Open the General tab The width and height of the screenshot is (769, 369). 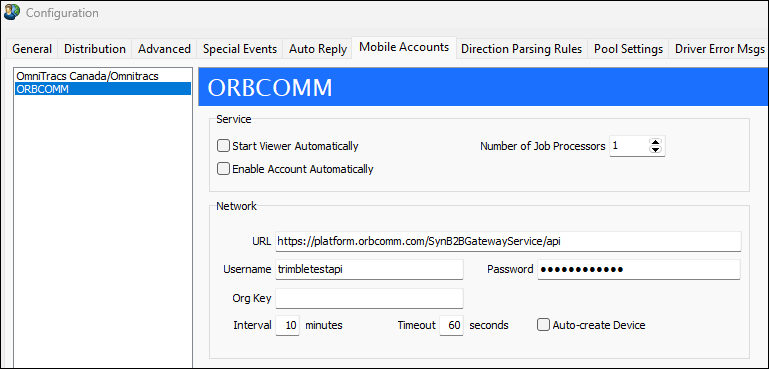(x=32, y=49)
